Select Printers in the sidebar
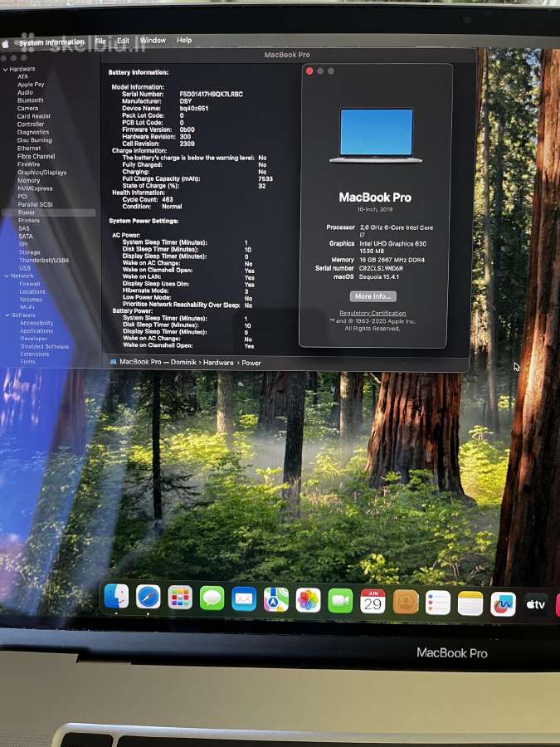560x747 pixels. point(29,221)
